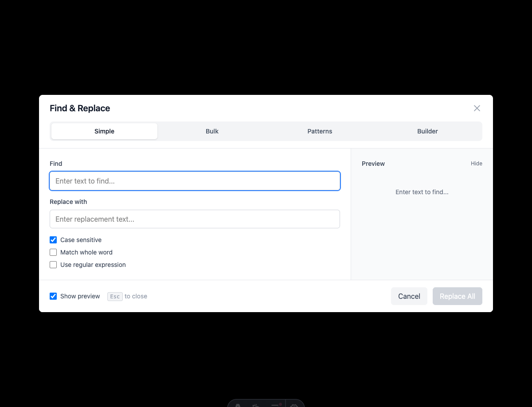Close the Find & Replace dialog
Screen dimensions: 532x407
click(x=477, y=108)
